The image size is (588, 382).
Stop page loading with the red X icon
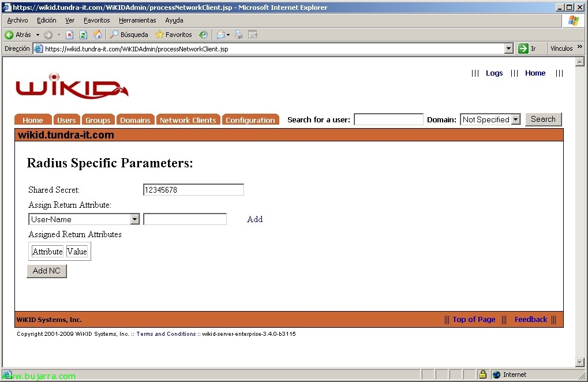click(69, 35)
